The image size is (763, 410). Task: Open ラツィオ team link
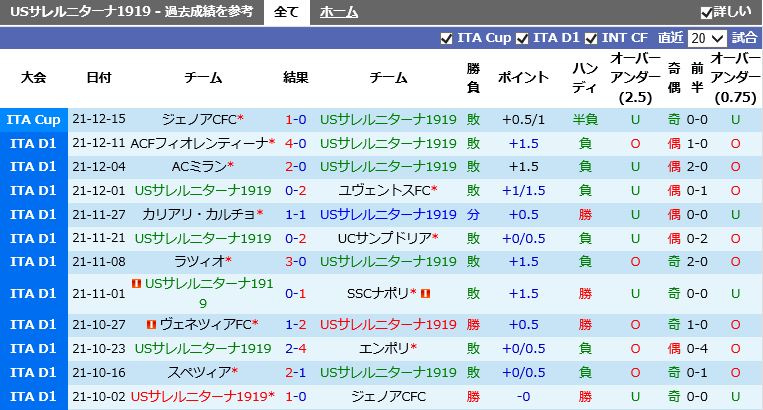200,262
